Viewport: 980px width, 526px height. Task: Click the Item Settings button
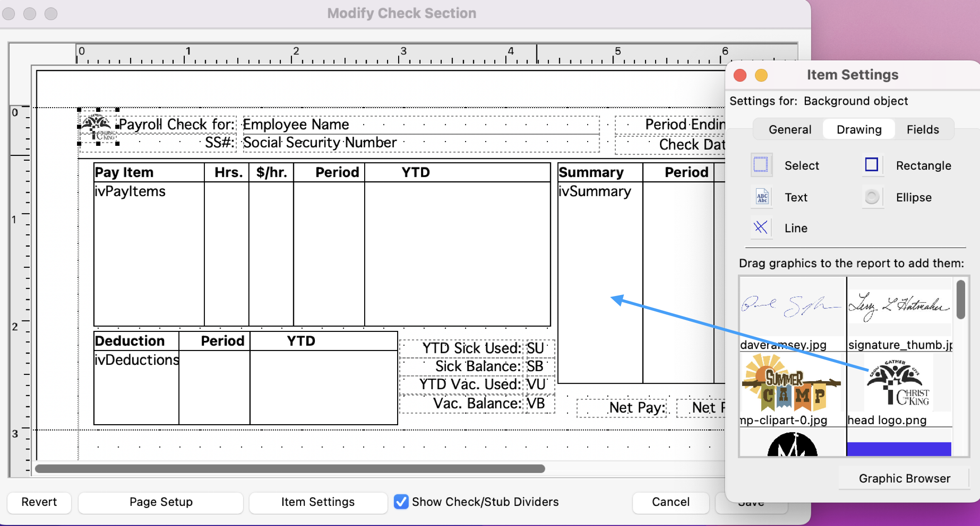[318, 502]
